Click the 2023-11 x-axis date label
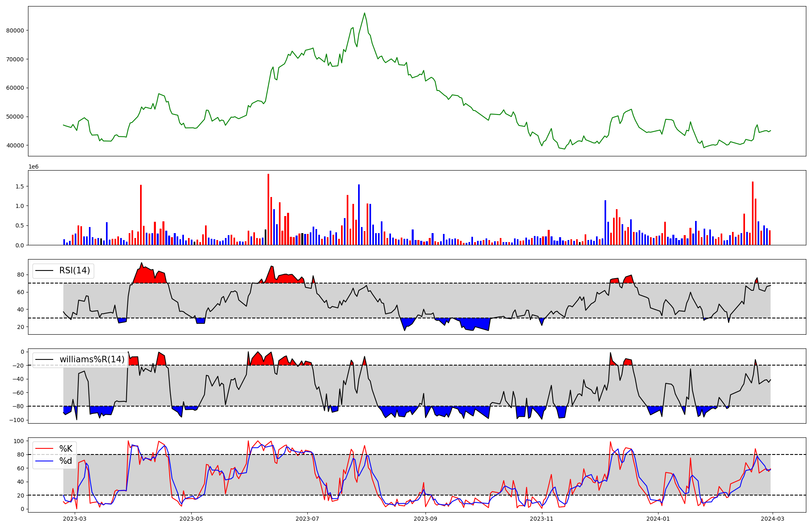 [x=542, y=519]
